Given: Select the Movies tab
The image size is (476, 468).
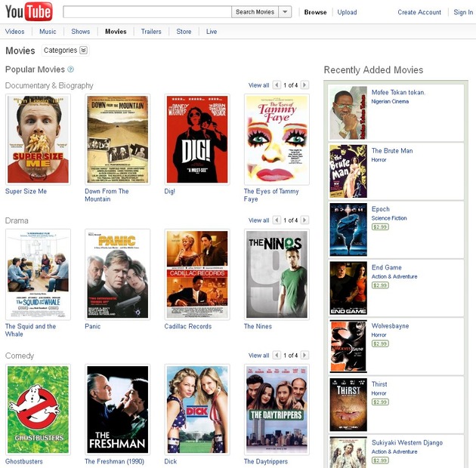Looking at the screenshot, I should (x=116, y=32).
